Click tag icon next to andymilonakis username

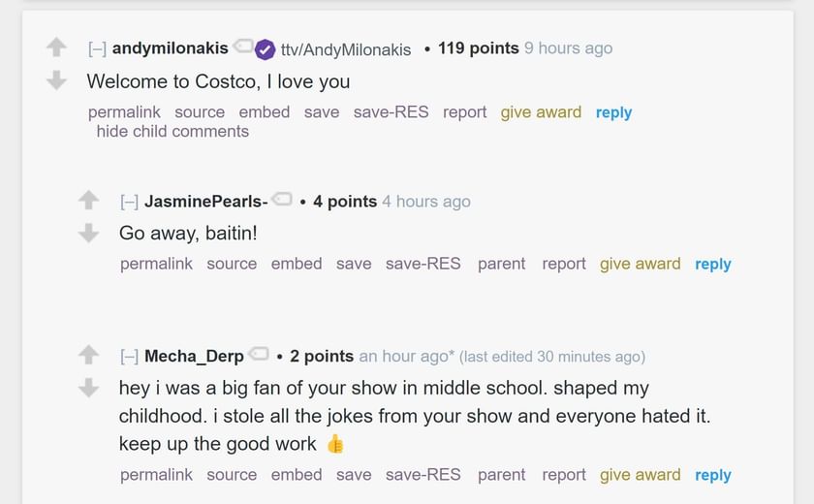243,47
